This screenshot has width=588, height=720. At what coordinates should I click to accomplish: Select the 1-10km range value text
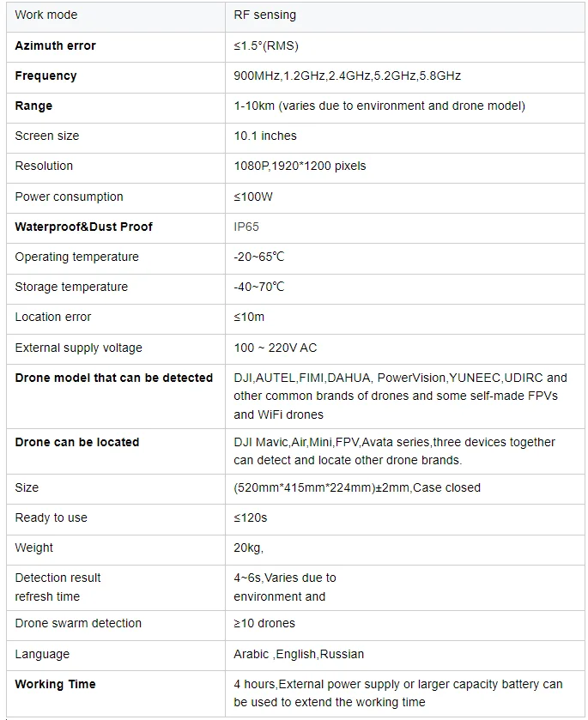pyautogui.click(x=379, y=106)
